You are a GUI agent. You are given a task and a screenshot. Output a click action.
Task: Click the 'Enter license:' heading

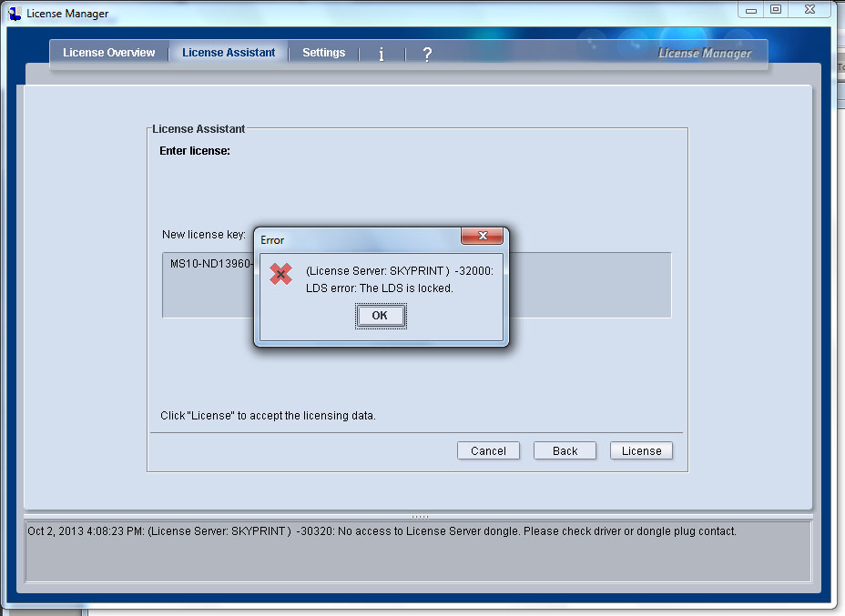195,151
